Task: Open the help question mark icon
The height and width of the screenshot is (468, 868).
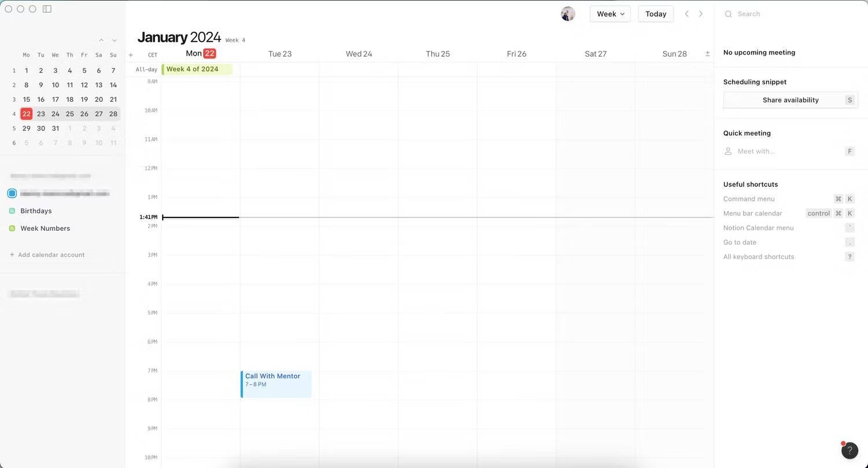Action: click(849, 450)
